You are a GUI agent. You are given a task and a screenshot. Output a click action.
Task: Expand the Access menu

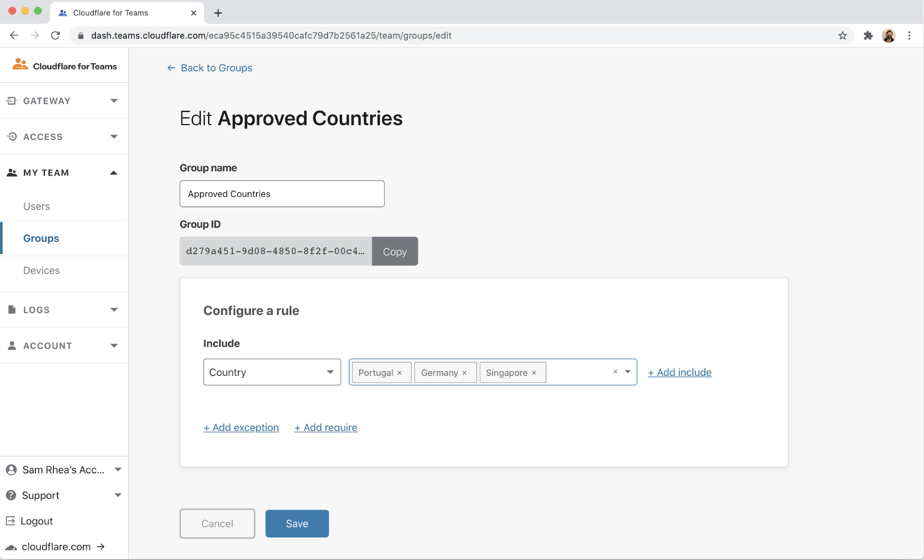(x=114, y=136)
